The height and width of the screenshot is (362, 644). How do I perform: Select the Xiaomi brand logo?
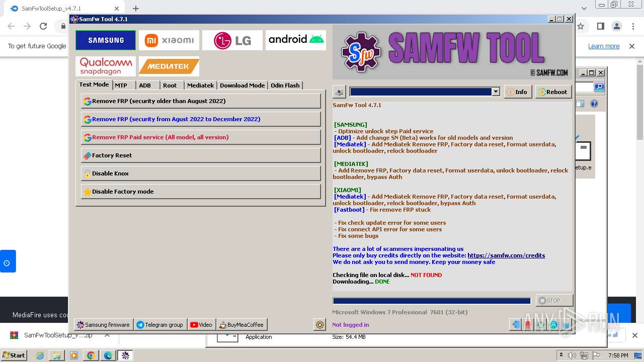169,40
